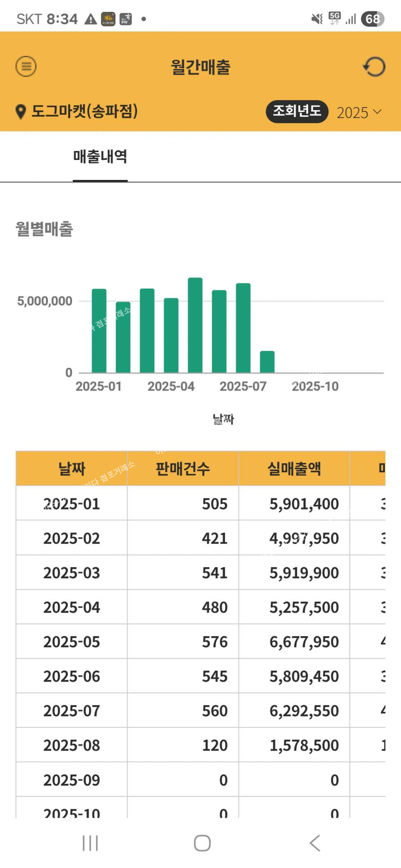Tap the 6,292,550 sales amount cell
The width and height of the screenshot is (401, 868).
[304, 711]
